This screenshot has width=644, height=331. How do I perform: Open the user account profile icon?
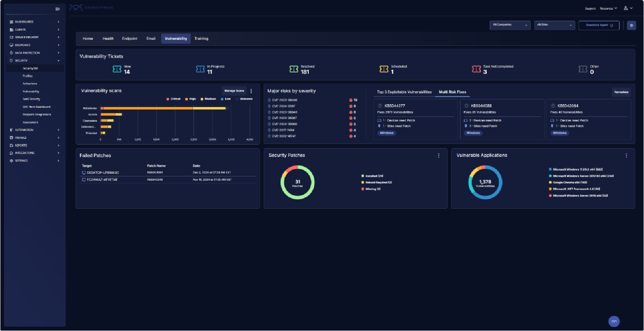[x=626, y=8]
